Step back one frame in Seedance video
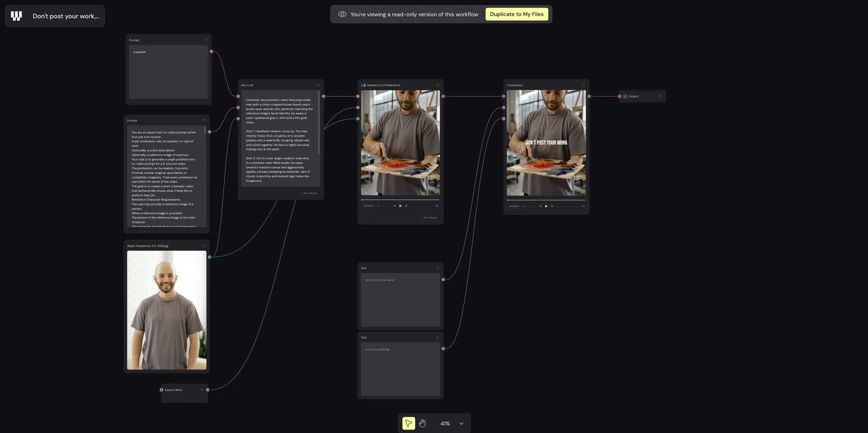This screenshot has height=433, width=868. [394, 206]
